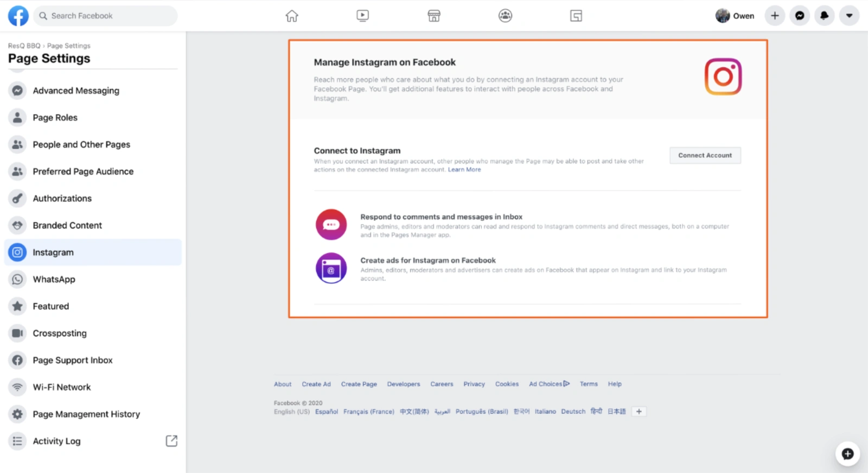This screenshot has height=473, width=868.
Task: Click the Connect Account button
Action: [705, 155]
